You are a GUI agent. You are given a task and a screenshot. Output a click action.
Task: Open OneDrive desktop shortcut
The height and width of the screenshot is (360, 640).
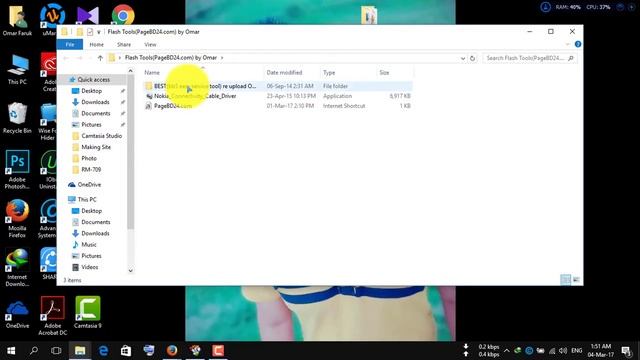pyautogui.click(x=17, y=314)
